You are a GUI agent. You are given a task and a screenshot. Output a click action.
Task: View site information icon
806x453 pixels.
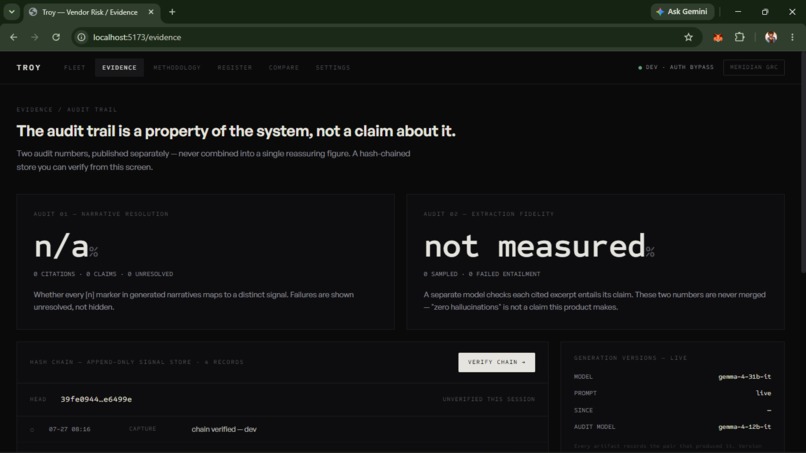81,37
